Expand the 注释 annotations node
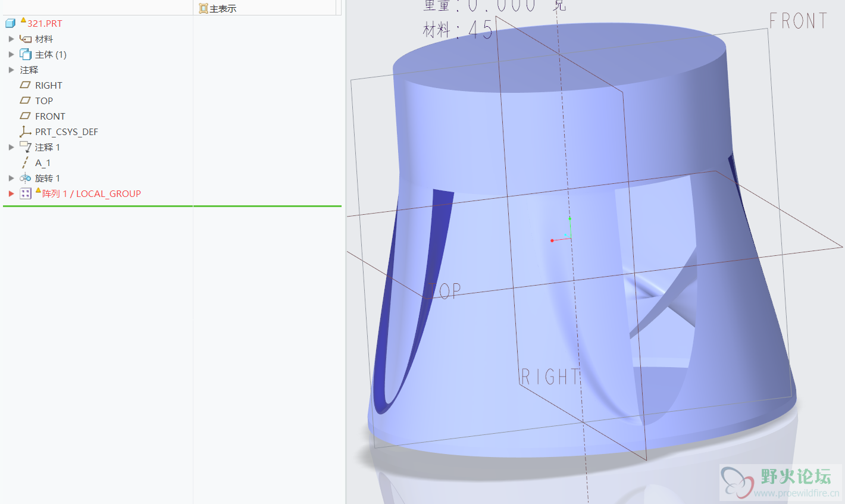 pyautogui.click(x=11, y=70)
